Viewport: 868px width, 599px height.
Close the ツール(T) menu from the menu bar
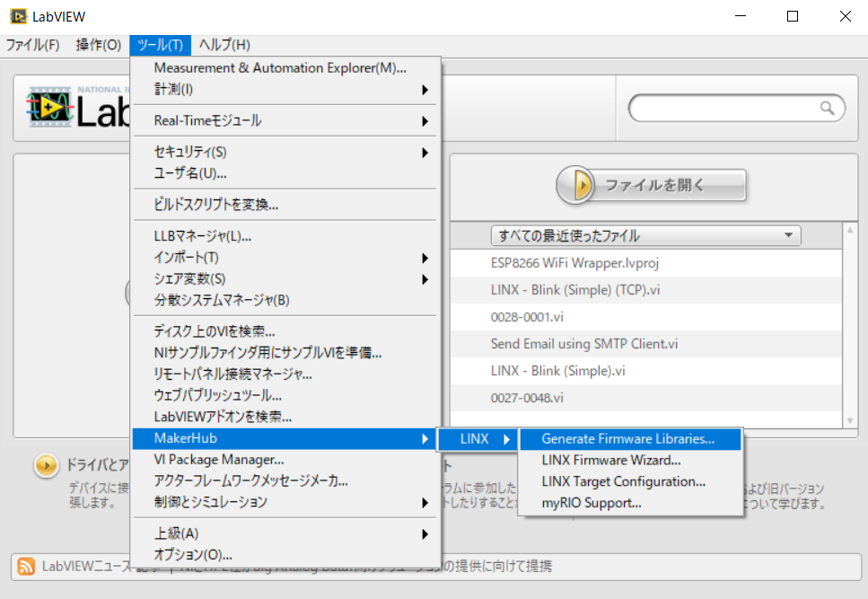click(x=160, y=45)
